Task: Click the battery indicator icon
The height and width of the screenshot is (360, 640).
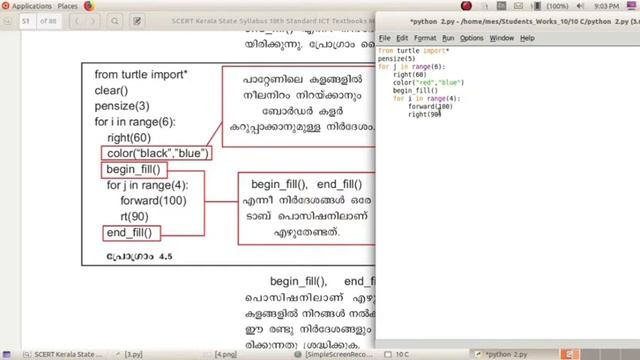Action: pos(537,6)
